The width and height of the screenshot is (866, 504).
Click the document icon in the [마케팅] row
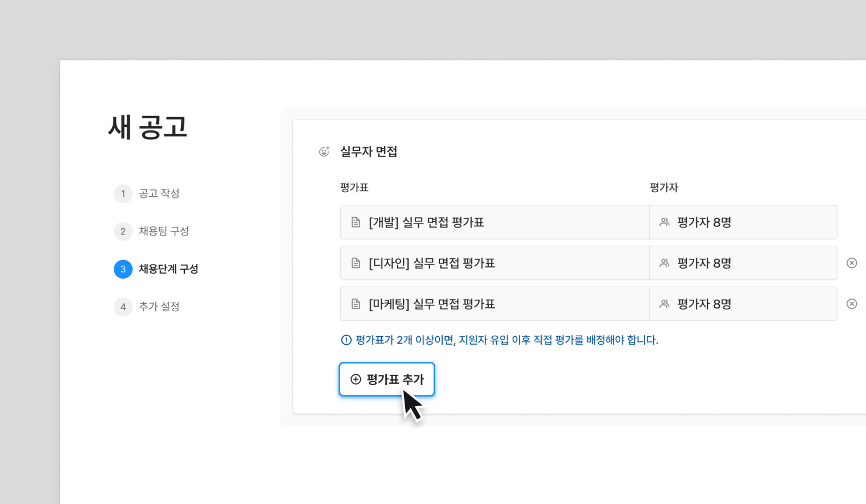pyautogui.click(x=356, y=304)
